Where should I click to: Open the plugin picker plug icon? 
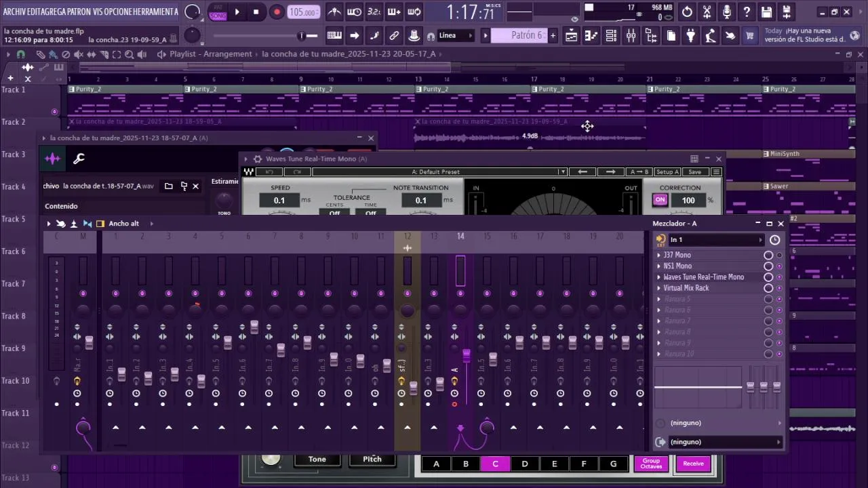(x=691, y=36)
